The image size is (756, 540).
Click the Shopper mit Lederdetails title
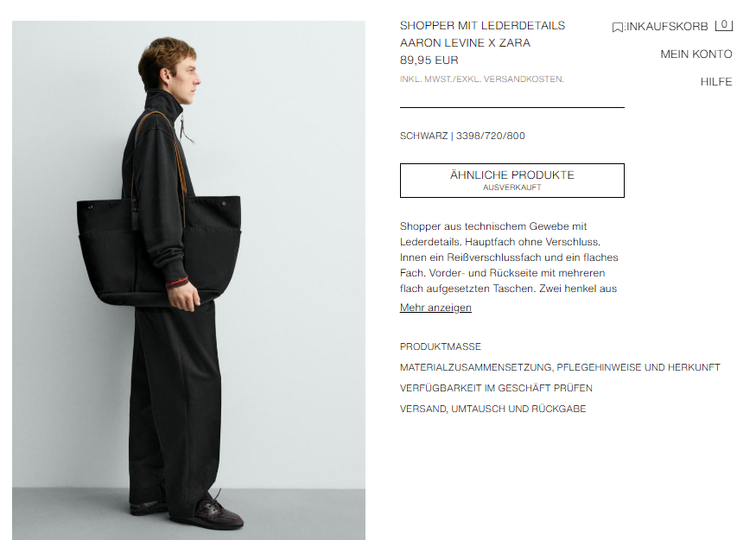(x=482, y=26)
